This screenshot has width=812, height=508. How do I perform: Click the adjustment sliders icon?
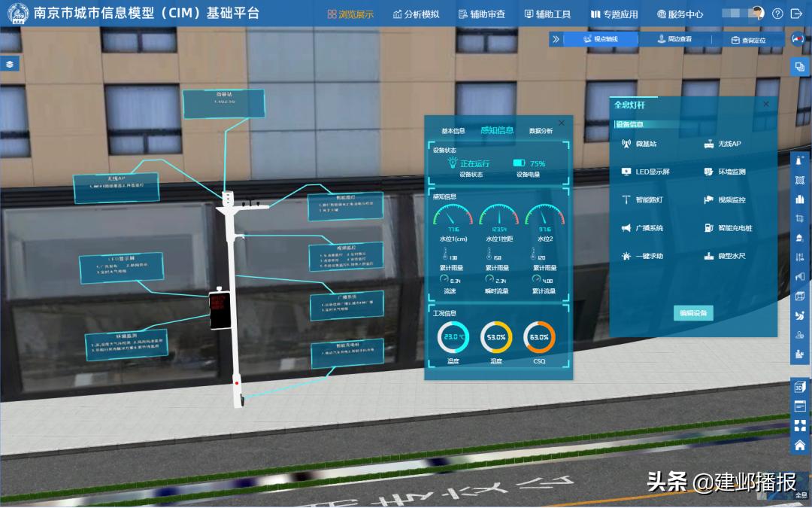(x=799, y=257)
